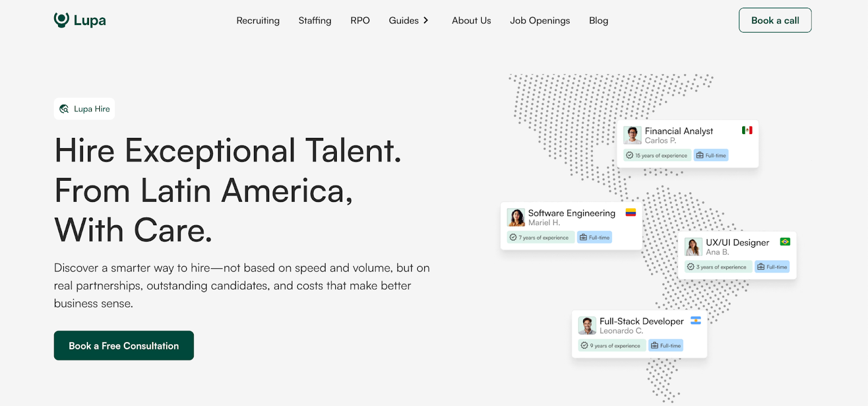Select the Software Engineering card title

[572, 213]
